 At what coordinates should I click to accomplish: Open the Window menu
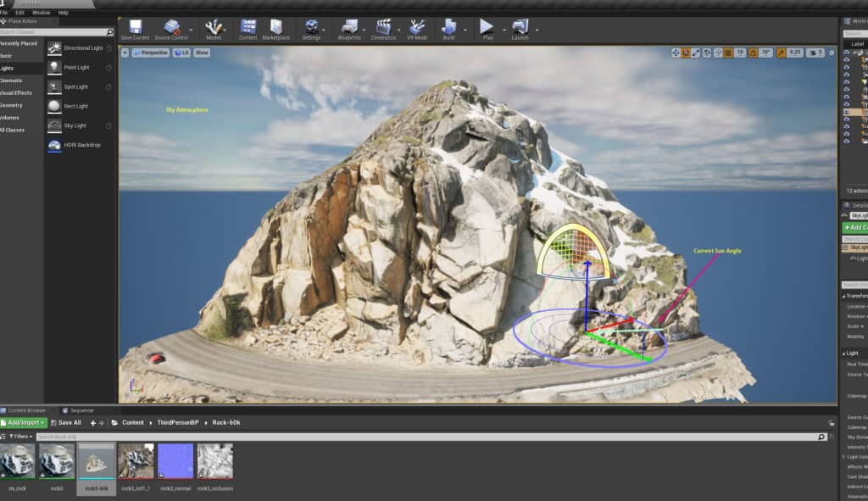[41, 12]
